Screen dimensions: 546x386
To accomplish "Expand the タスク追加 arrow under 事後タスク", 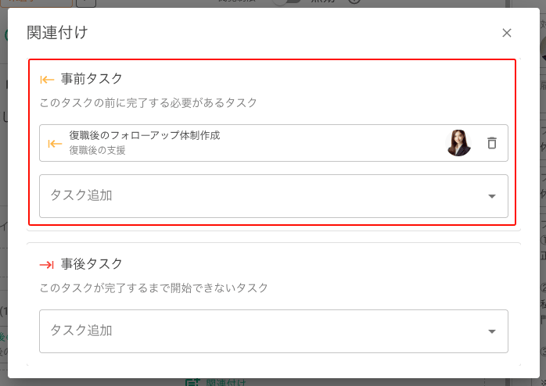I will [492, 331].
